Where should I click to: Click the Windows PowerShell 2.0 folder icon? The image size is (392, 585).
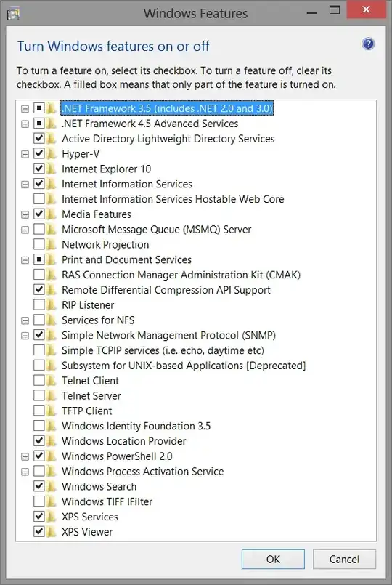click(x=52, y=456)
